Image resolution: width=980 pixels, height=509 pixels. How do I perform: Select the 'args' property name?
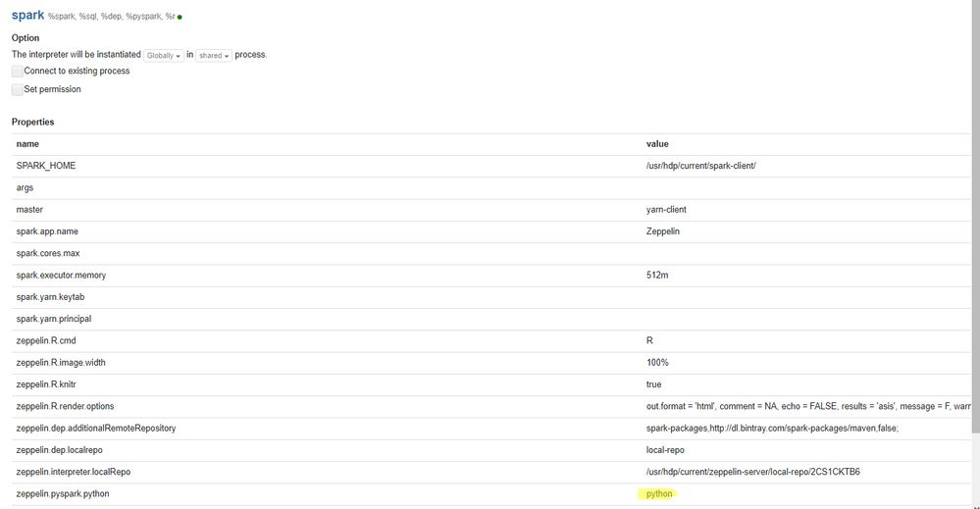click(x=25, y=187)
